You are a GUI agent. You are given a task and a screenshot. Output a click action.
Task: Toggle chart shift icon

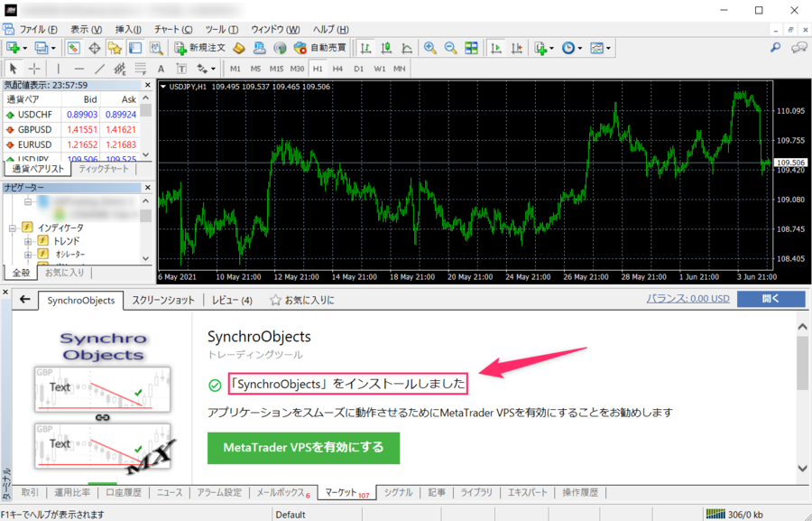tap(517, 48)
